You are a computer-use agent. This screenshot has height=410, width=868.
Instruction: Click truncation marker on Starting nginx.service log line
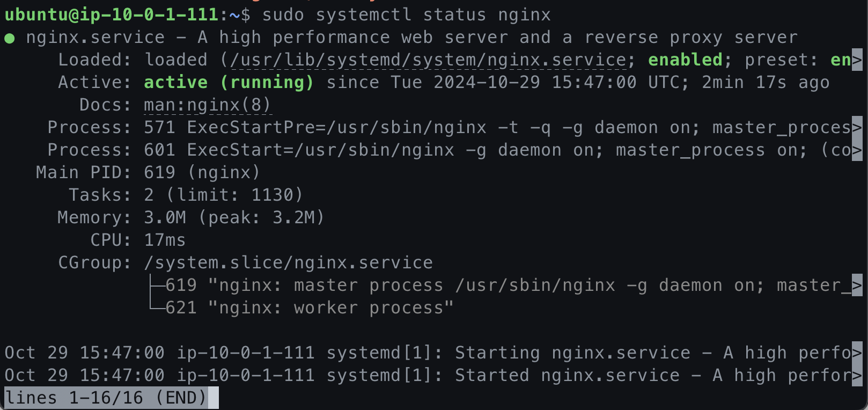(x=857, y=353)
